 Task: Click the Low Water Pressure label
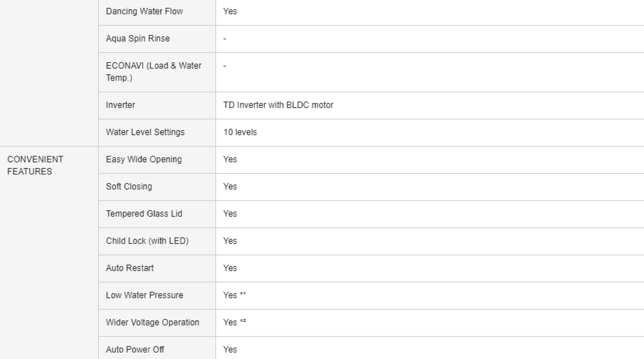(145, 296)
